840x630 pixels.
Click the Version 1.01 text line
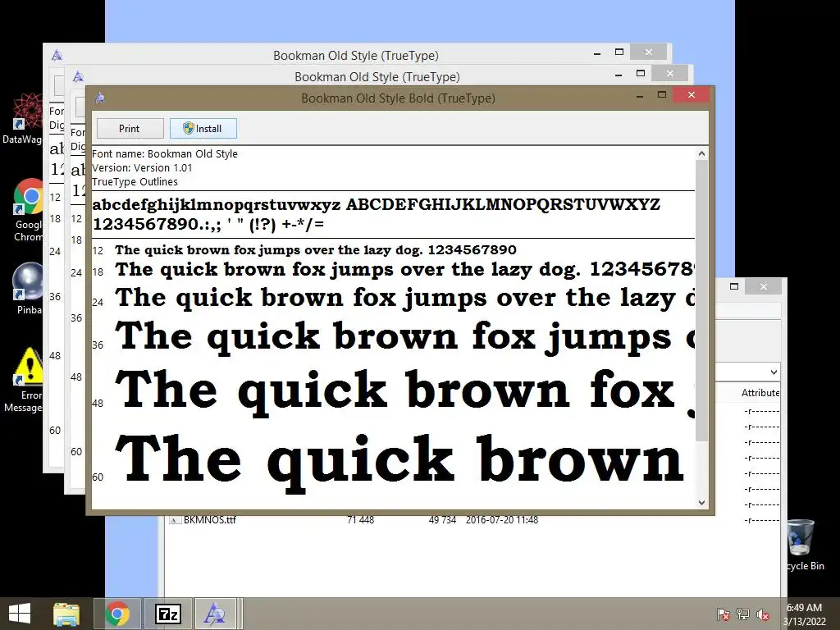tap(142, 167)
